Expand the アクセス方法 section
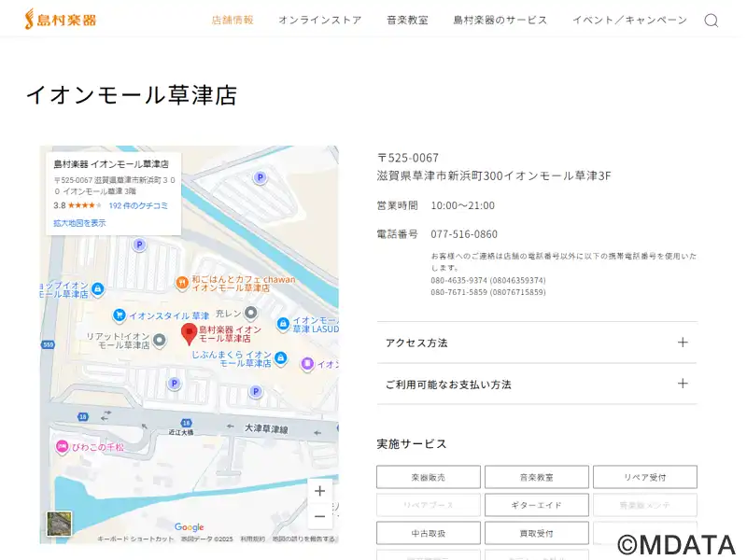The image size is (747, 560). pyautogui.click(x=537, y=343)
